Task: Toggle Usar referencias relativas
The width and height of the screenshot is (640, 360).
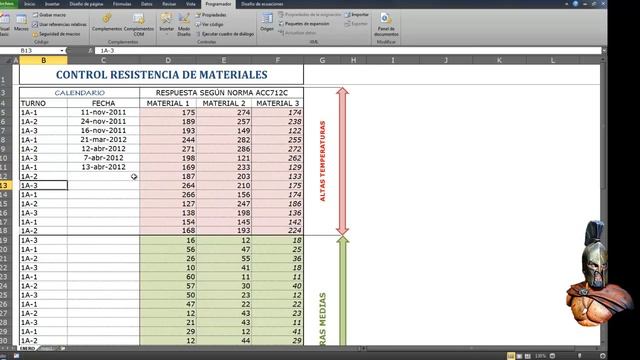Action: click(x=60, y=24)
